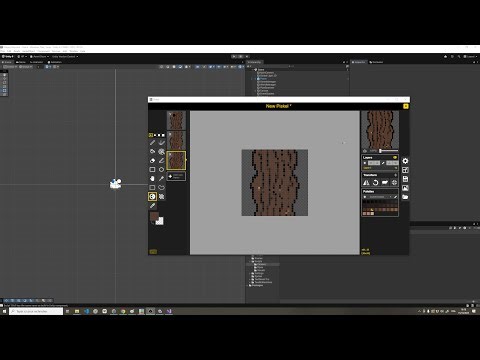Delete the selected layer
Screen dimensions: 480x360
(x=395, y=163)
